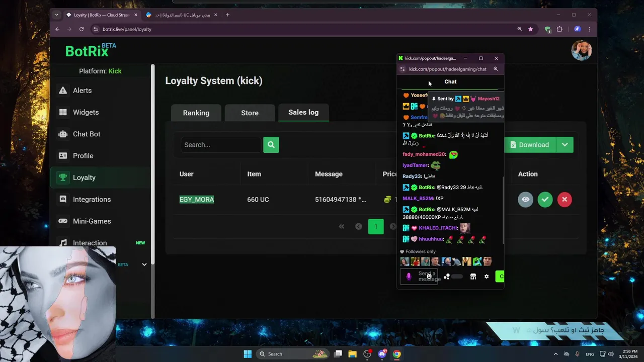Click the channel points icon in chat
644x362 pixels.
[x=447, y=277]
